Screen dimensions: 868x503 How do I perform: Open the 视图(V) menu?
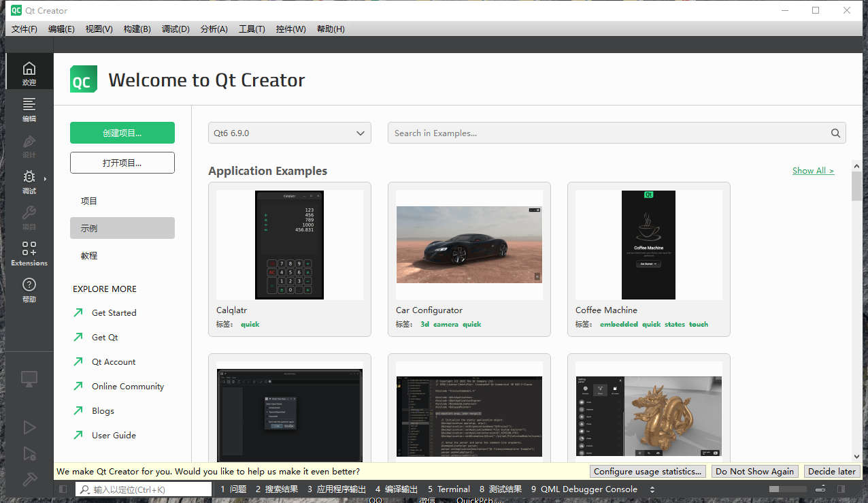(x=99, y=29)
